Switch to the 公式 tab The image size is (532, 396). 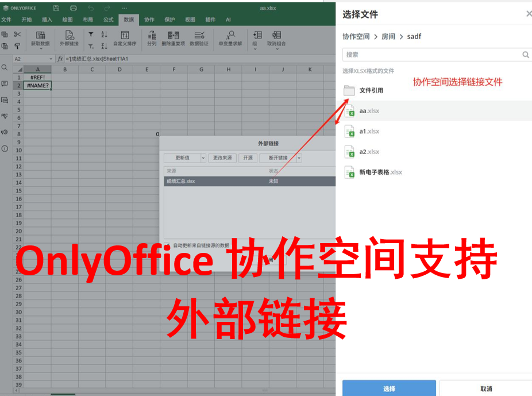[108, 20]
